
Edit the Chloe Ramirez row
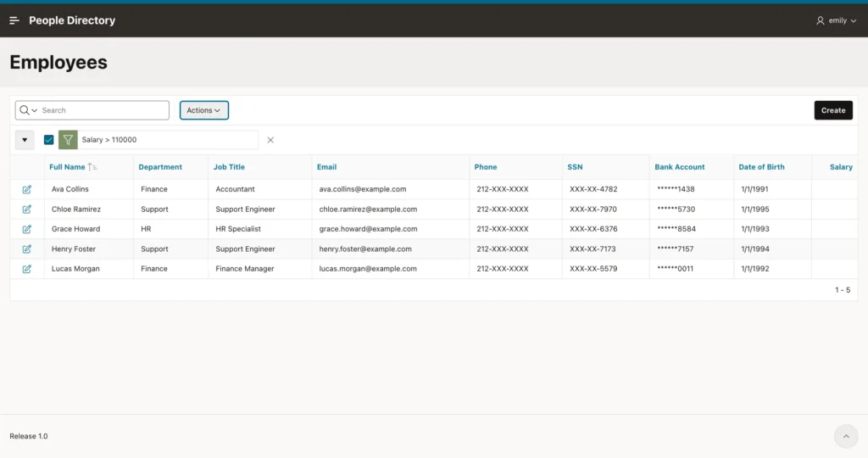tap(26, 209)
